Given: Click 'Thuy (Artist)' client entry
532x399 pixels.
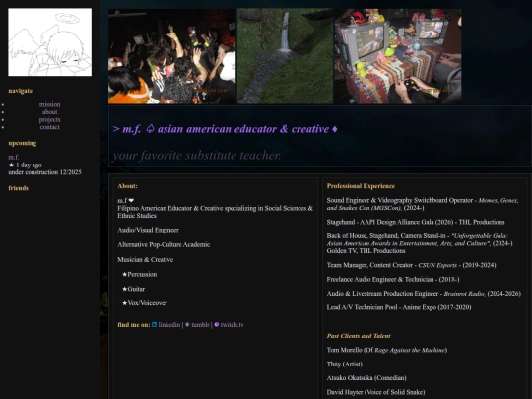Looking at the screenshot, I should click(345, 365).
